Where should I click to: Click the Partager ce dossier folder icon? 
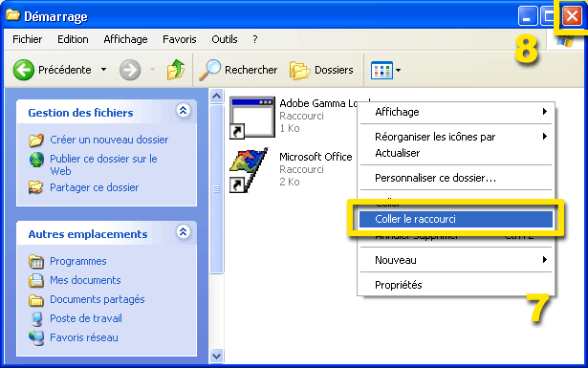(x=36, y=187)
